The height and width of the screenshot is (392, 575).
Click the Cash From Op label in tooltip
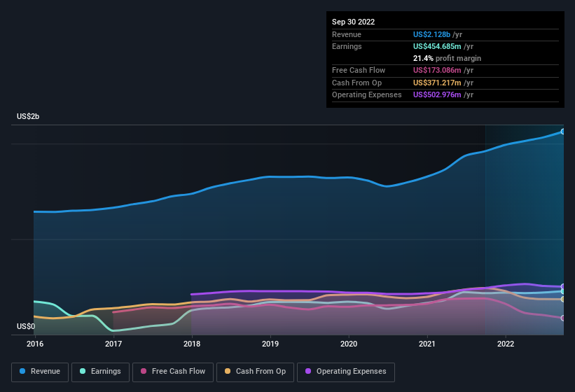coord(356,83)
